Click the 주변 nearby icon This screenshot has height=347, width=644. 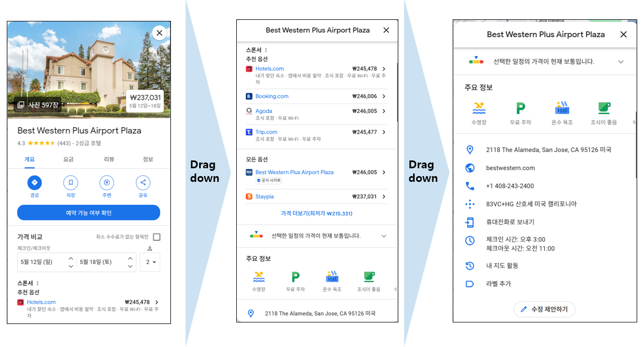(107, 182)
